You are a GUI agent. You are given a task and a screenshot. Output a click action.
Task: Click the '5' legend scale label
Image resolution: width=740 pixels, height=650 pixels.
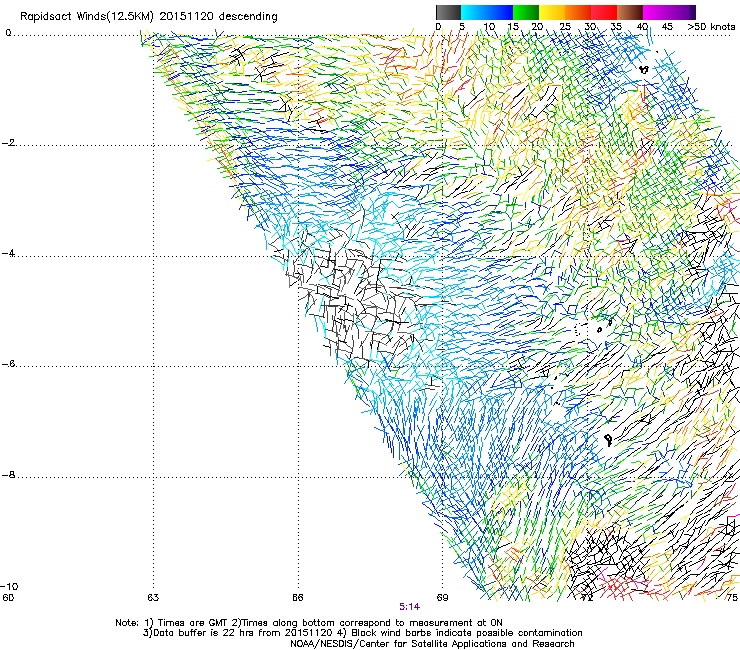click(x=462, y=26)
